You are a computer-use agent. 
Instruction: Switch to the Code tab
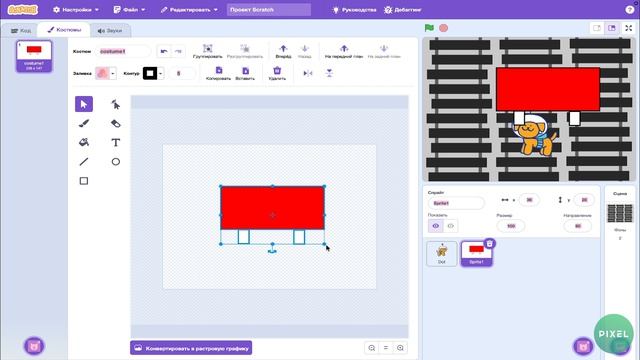(20, 31)
